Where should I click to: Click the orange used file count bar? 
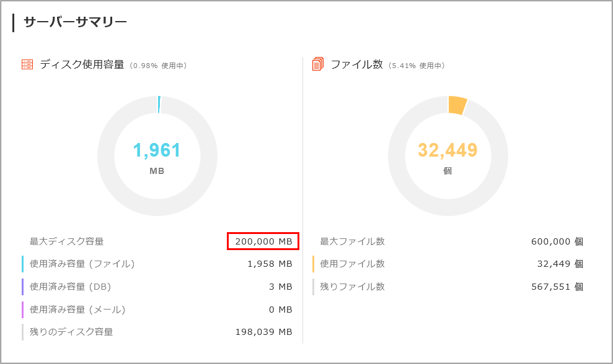click(313, 264)
